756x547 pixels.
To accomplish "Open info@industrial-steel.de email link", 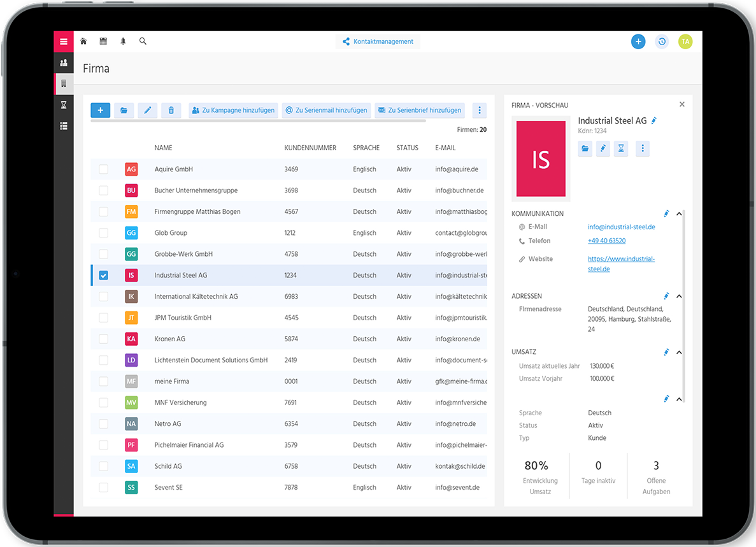I will point(622,227).
